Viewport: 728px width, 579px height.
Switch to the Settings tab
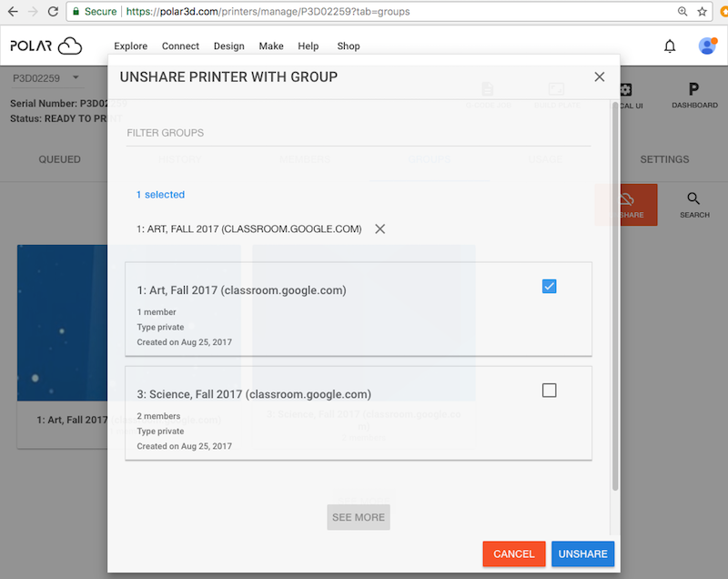664,159
